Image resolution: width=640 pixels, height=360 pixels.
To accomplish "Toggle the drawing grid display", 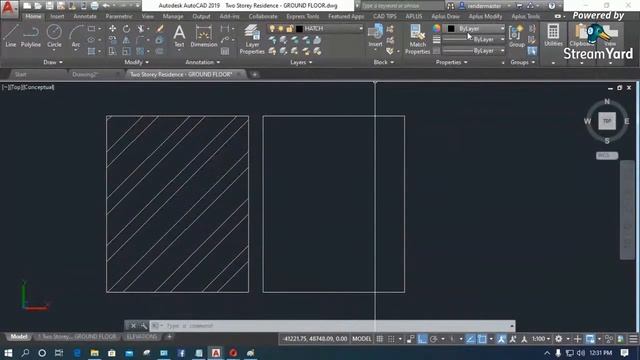I will 380,339.
